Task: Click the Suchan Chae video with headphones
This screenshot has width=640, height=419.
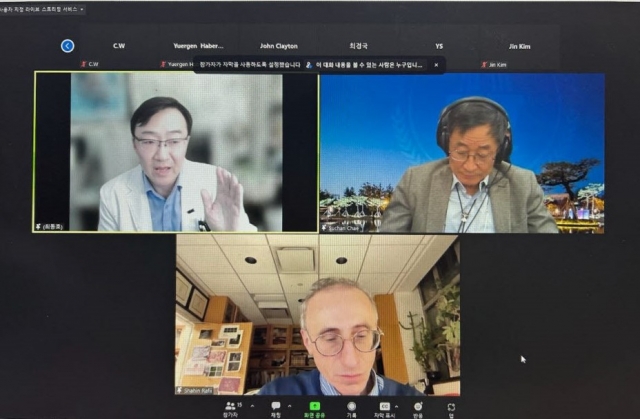Action: click(462, 153)
